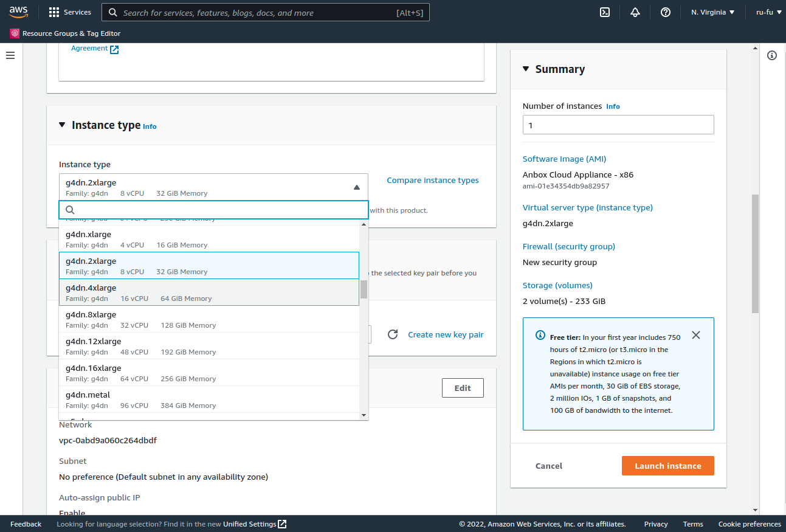Viewport: 786px width, 532px height.
Task: Click the dropdown list scroll-up arrow
Action: click(x=364, y=224)
